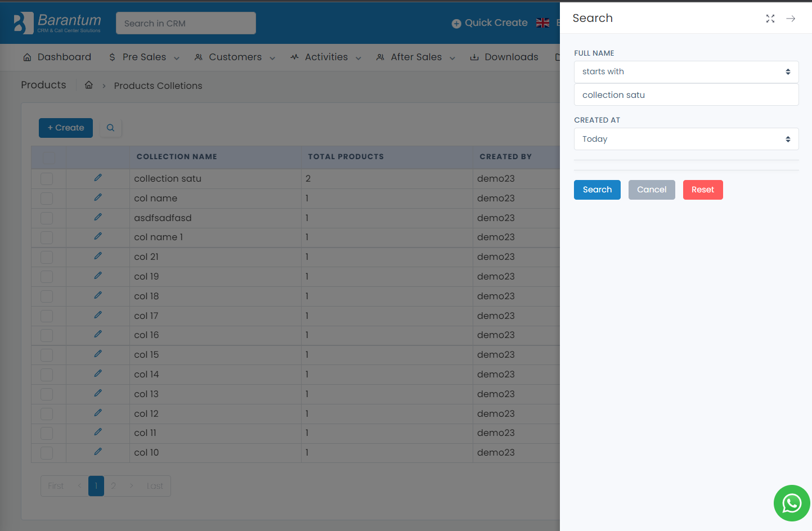Image resolution: width=812 pixels, height=531 pixels.
Task: Expand the Pre Sales menu
Action: tap(144, 57)
